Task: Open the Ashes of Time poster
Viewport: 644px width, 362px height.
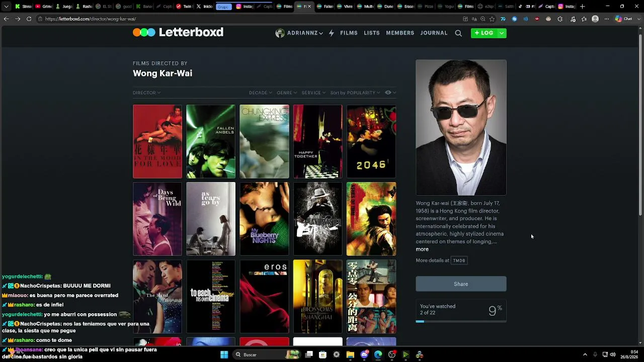Action: click(x=371, y=219)
